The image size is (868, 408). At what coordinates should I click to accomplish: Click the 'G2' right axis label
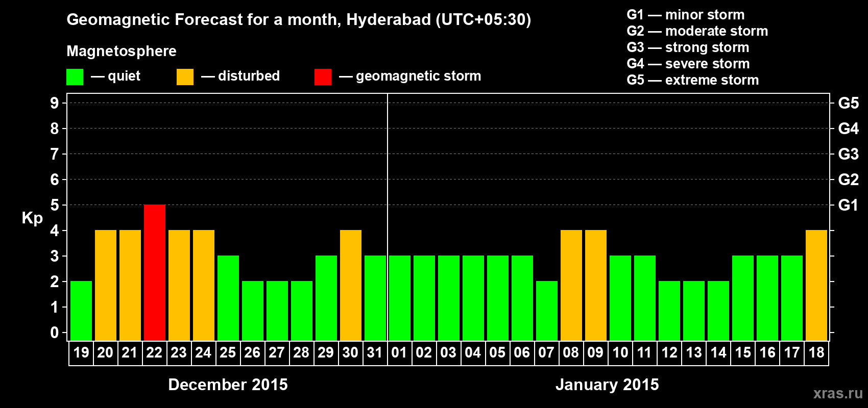849,180
